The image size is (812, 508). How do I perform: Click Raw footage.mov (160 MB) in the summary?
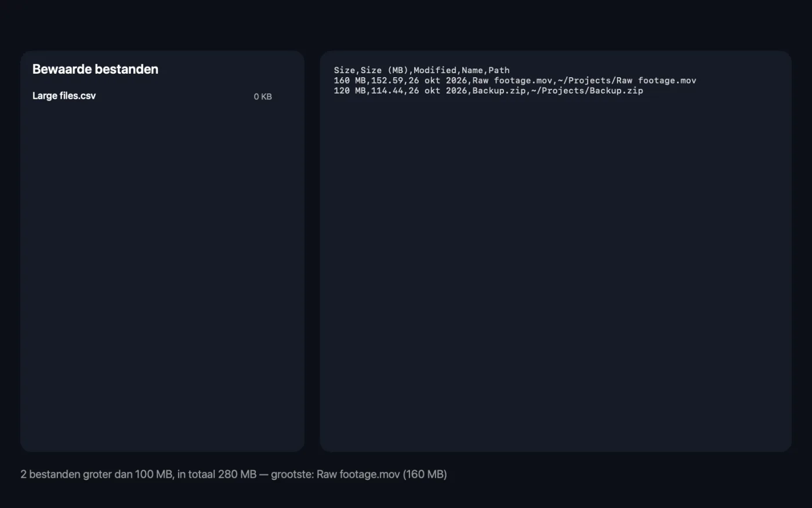coord(382,474)
